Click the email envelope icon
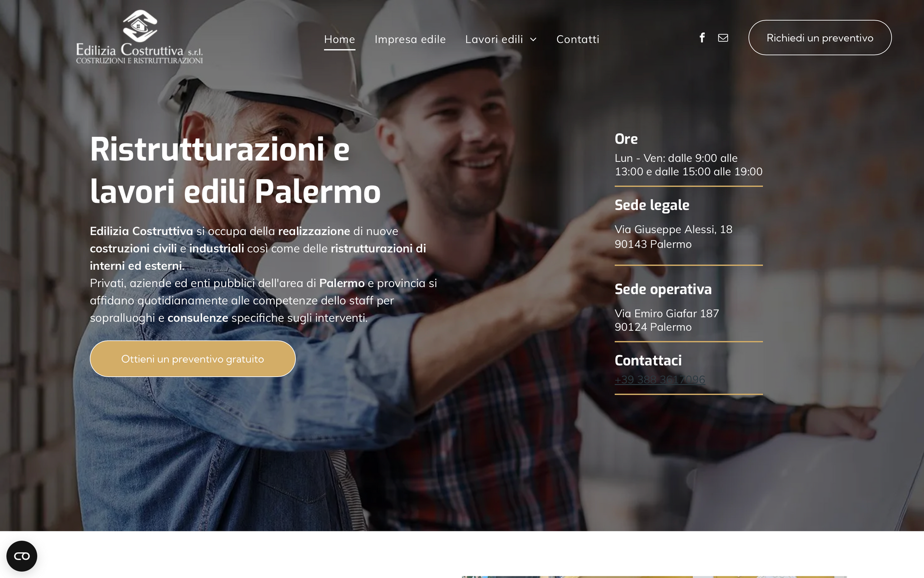 (723, 38)
